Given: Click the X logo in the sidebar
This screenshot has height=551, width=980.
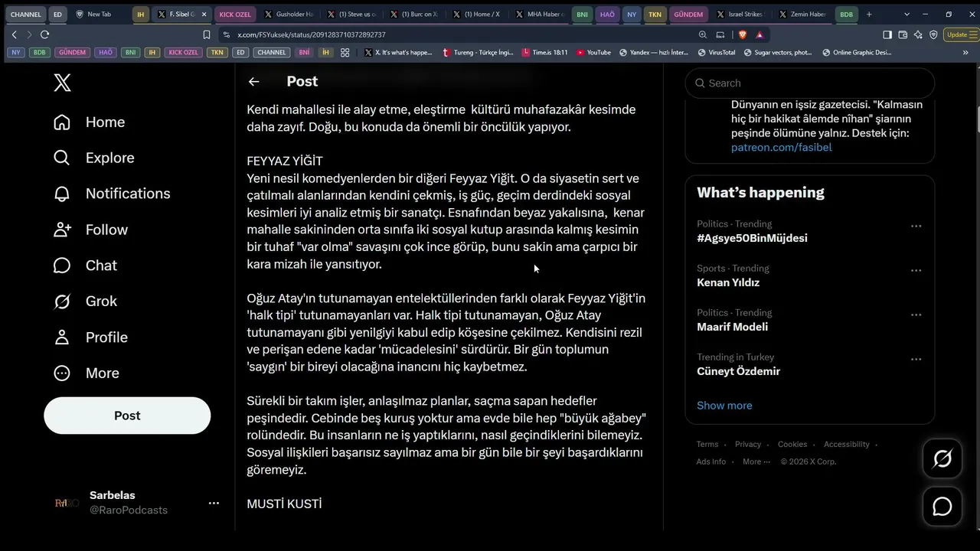Looking at the screenshot, I should (x=63, y=83).
